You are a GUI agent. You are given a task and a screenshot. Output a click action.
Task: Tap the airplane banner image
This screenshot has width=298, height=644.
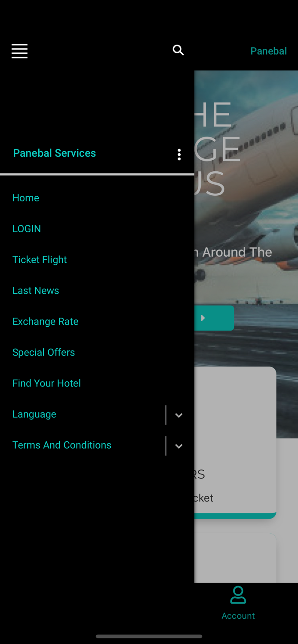pos(246,253)
